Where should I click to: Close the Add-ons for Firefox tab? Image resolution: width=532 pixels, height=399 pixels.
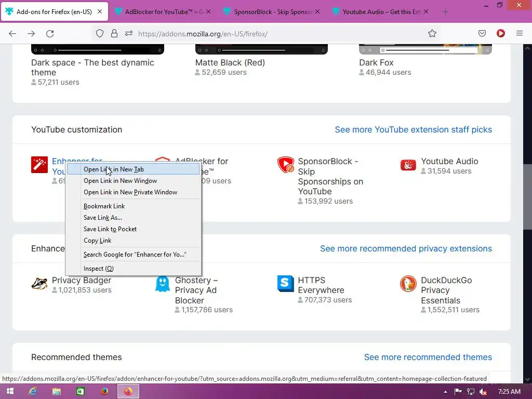click(100, 11)
